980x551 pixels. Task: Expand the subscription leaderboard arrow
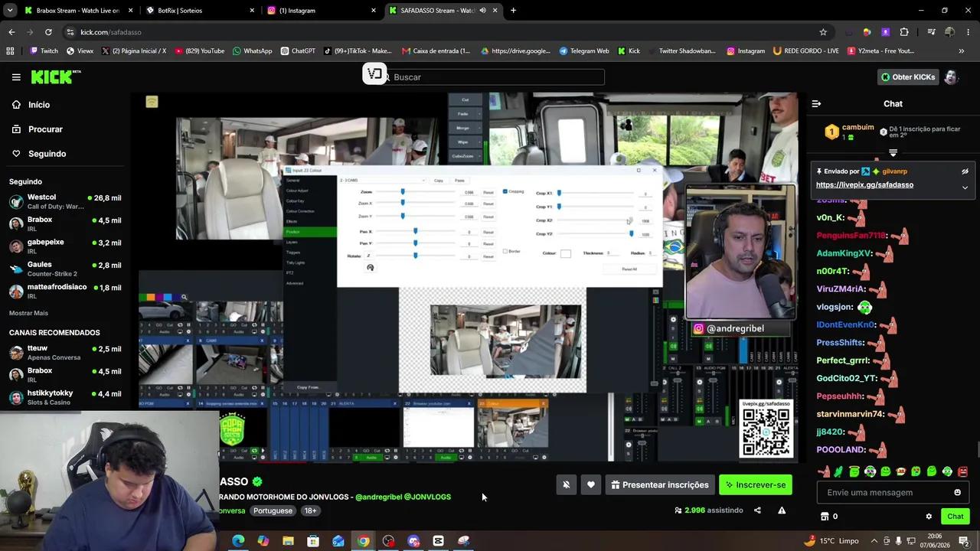pos(893,152)
